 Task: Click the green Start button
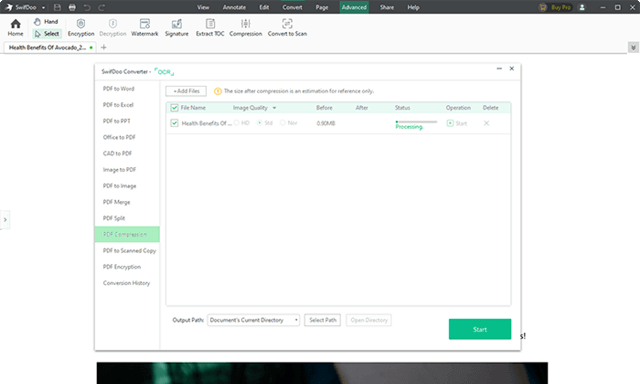(480, 329)
